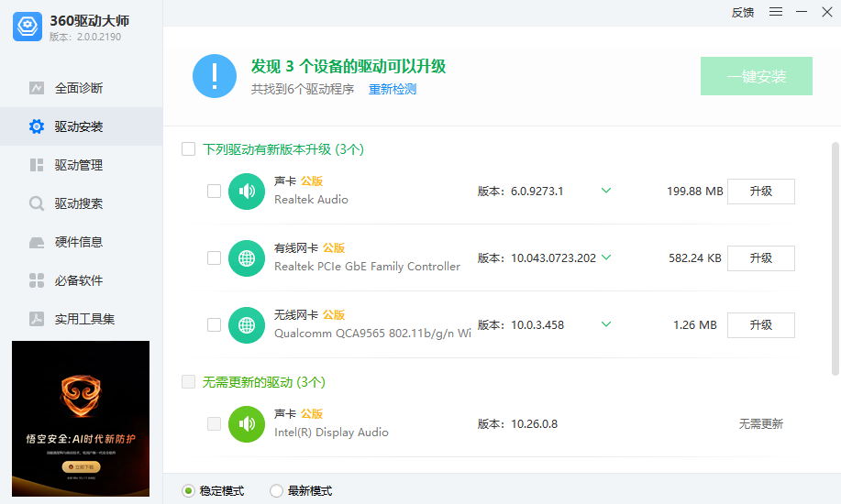Click the 驱动管理 layout icon
841x504 pixels.
(x=37, y=165)
